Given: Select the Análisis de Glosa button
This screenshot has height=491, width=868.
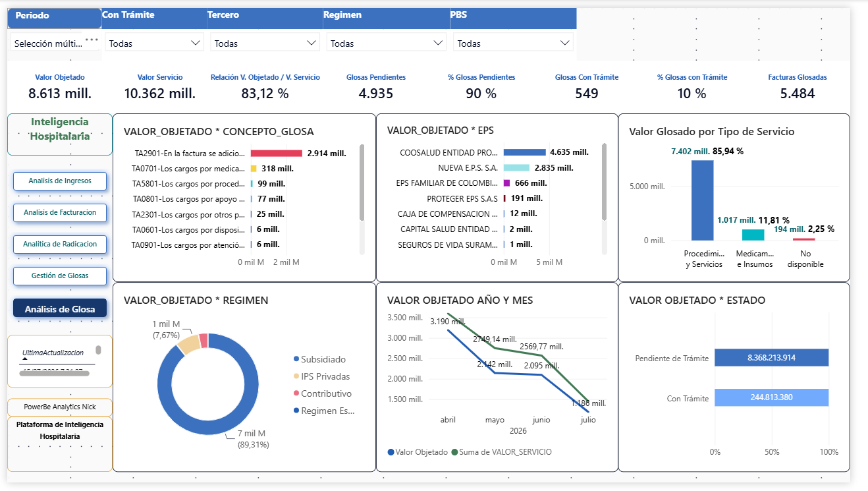Looking at the screenshot, I should pos(60,309).
